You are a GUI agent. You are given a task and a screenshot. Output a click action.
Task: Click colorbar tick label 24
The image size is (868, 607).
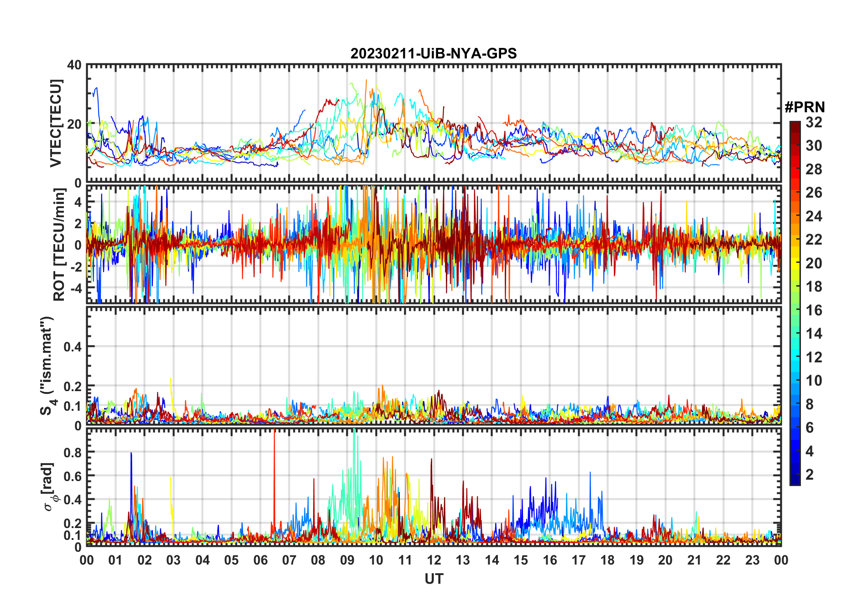[x=814, y=216]
